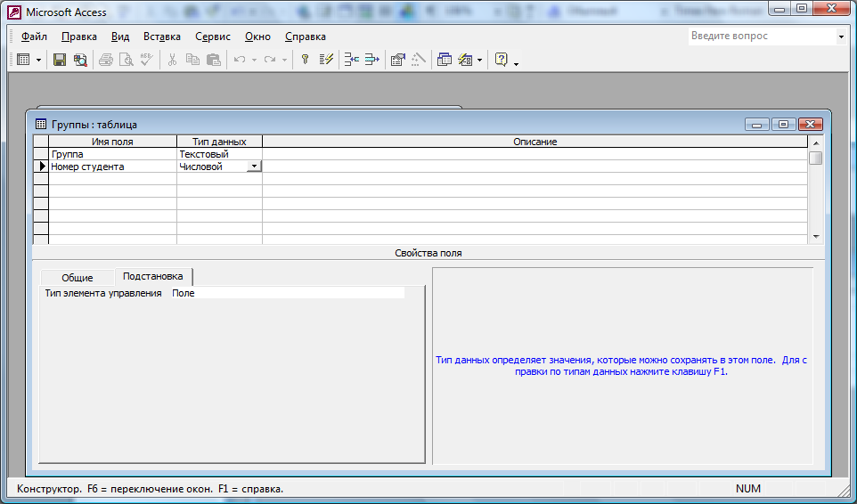Viewport: 857px width, 504px height.
Task: Maximize the Группы : таблица window
Action: (x=783, y=125)
